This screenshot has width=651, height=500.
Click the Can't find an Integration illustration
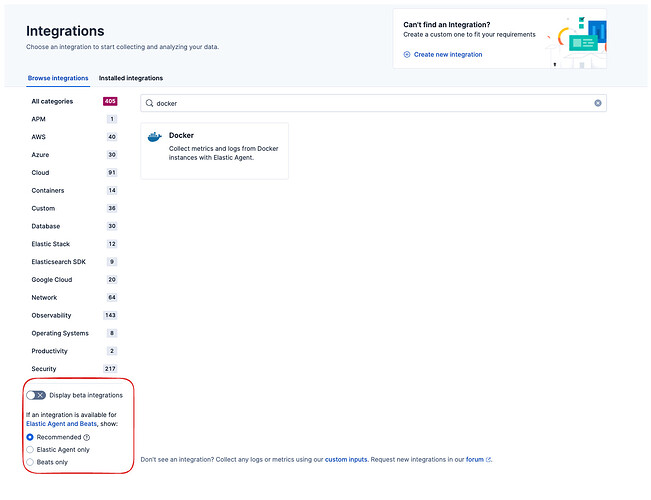coord(576,42)
